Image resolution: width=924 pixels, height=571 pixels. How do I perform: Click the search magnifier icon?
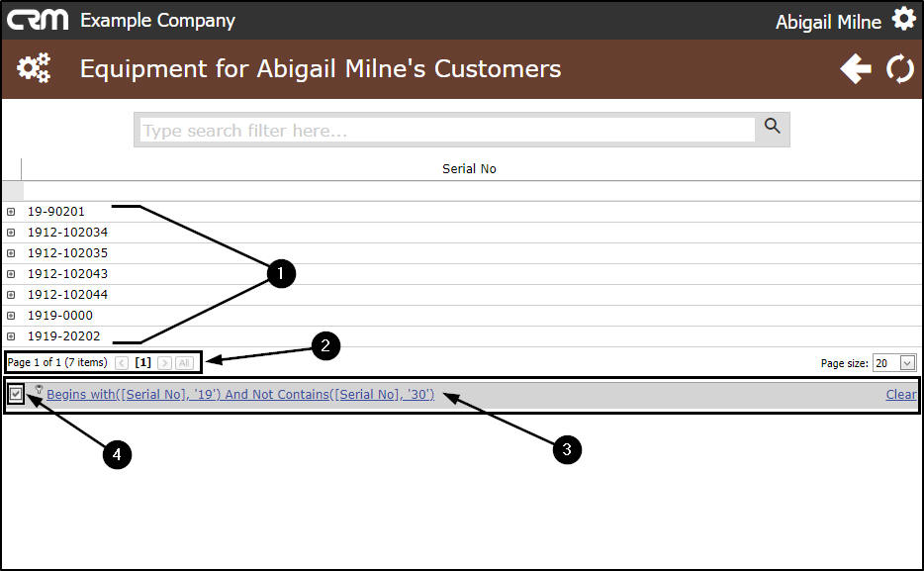[773, 127]
